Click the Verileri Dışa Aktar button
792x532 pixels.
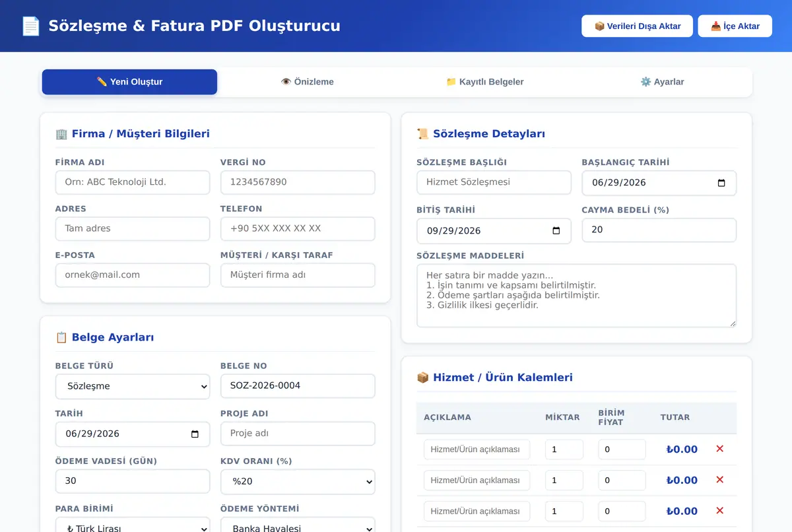[637, 26]
